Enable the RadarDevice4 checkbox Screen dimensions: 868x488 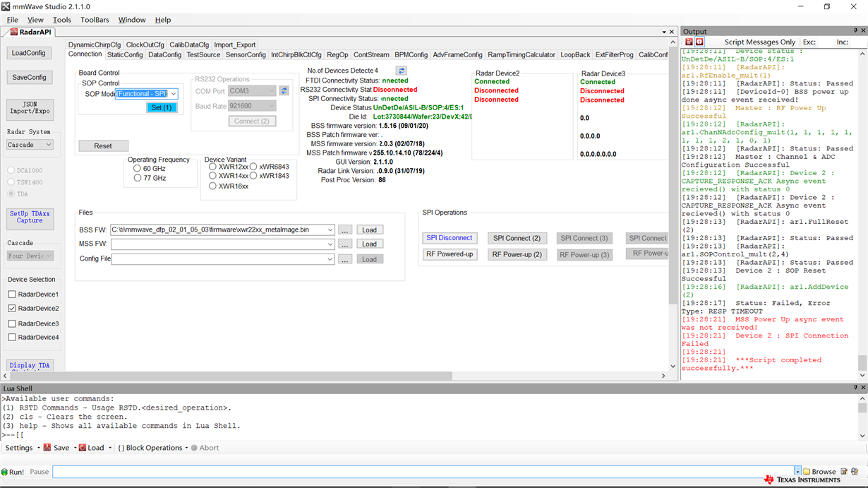[12, 338]
